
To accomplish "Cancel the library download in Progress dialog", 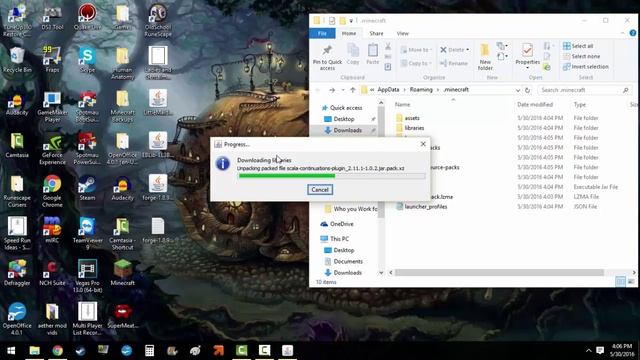I will tap(320, 189).
